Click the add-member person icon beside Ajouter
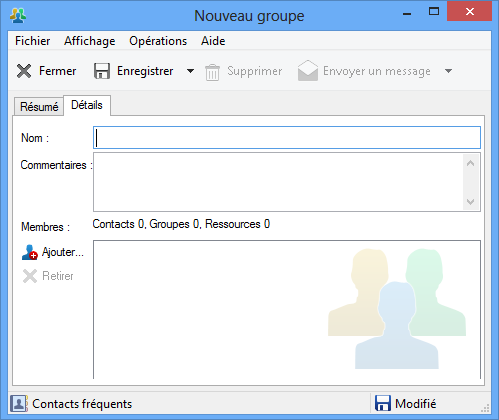Viewport: 499px width, 420px height. click(x=30, y=252)
